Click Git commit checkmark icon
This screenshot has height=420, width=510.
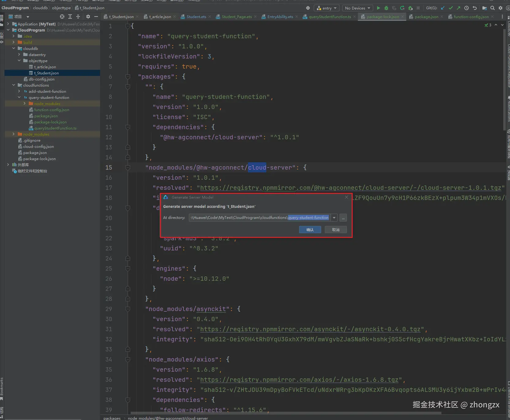[451, 8]
